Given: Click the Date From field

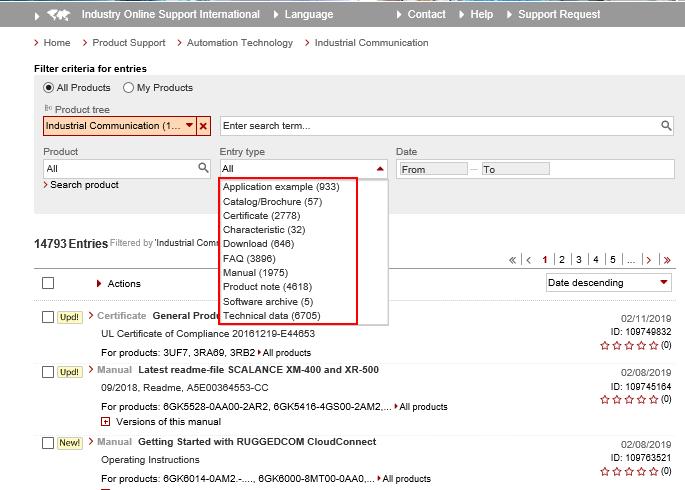Looking at the screenshot, I should click(433, 169).
